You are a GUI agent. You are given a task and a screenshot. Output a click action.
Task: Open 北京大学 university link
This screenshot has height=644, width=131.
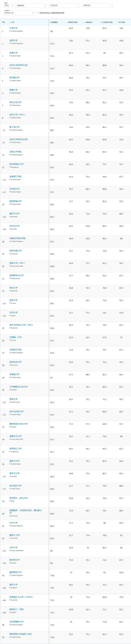tap(14, 548)
